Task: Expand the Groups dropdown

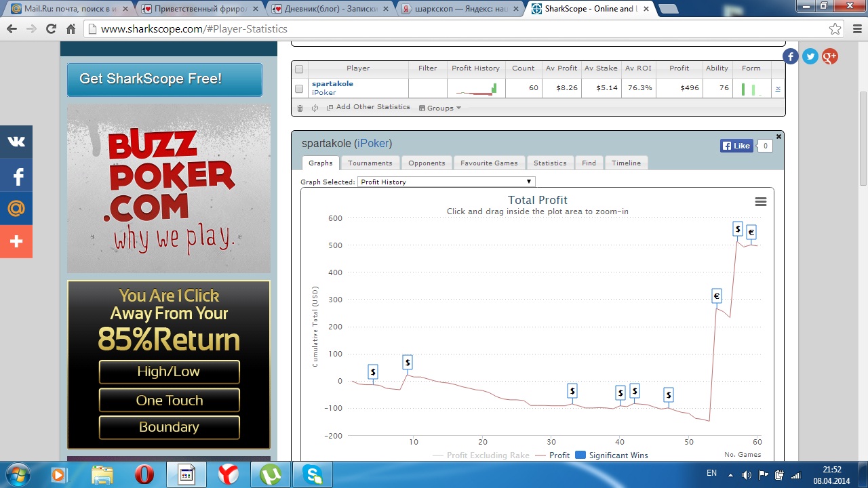Action: coord(440,108)
